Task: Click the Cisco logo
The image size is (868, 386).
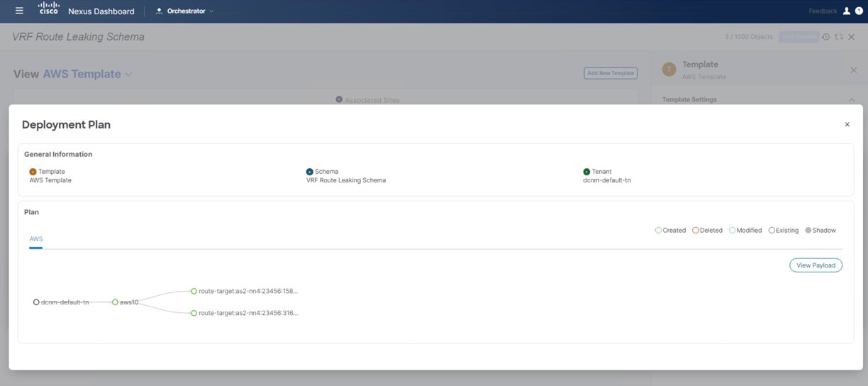Action: (48, 9)
